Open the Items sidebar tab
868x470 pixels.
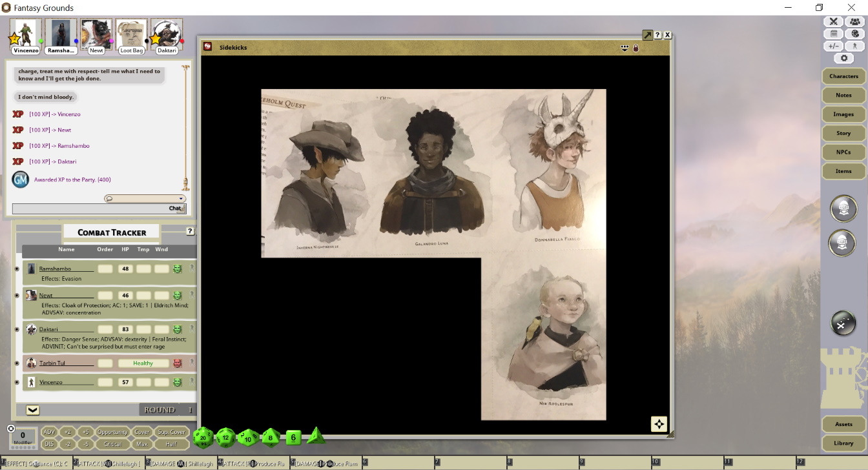[843, 171]
